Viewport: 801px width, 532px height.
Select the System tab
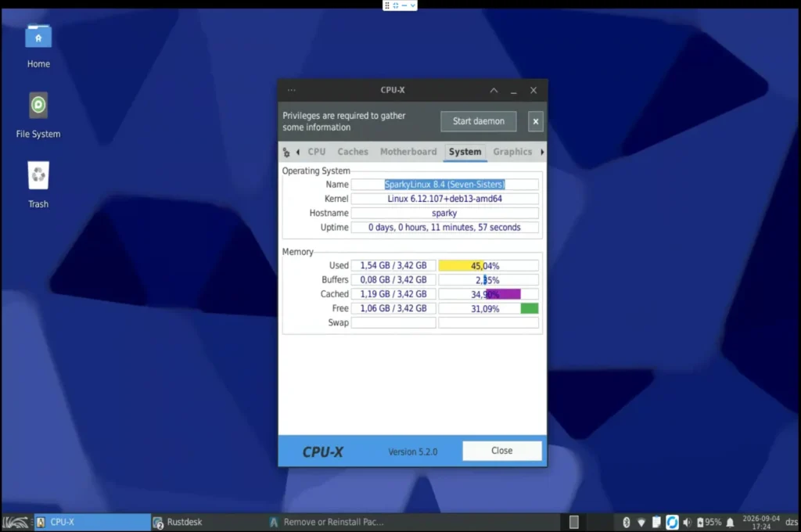(465, 152)
